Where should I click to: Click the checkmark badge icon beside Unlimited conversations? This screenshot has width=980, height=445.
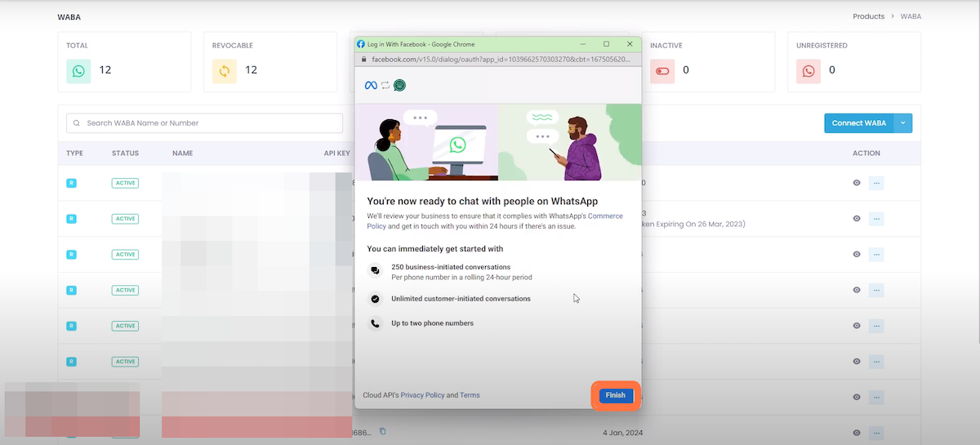375,299
